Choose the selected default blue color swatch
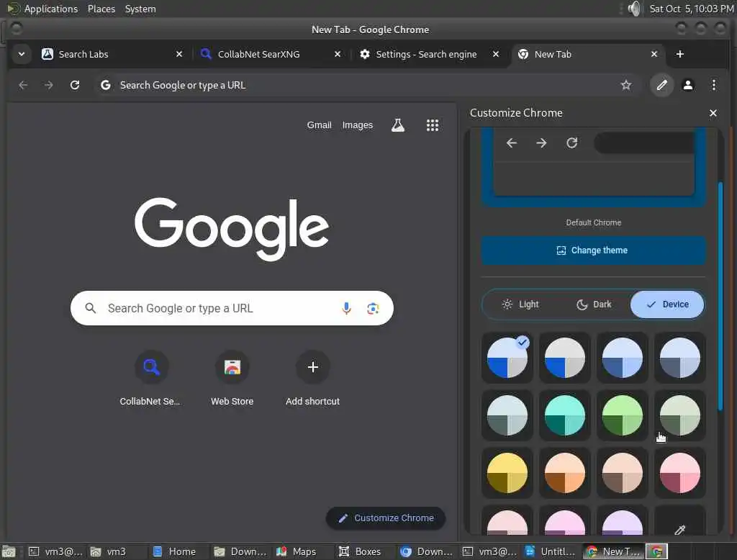This screenshot has height=560, width=737. (x=507, y=358)
